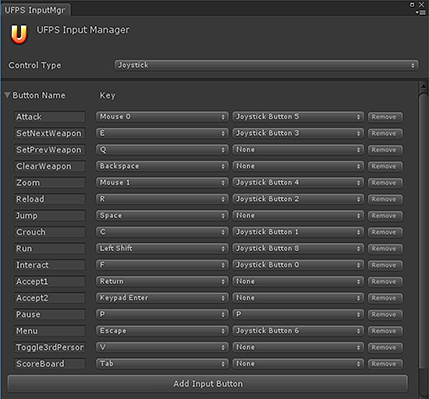The height and width of the screenshot is (399, 429).
Task: Remove the Reload input button
Action: [x=385, y=199]
